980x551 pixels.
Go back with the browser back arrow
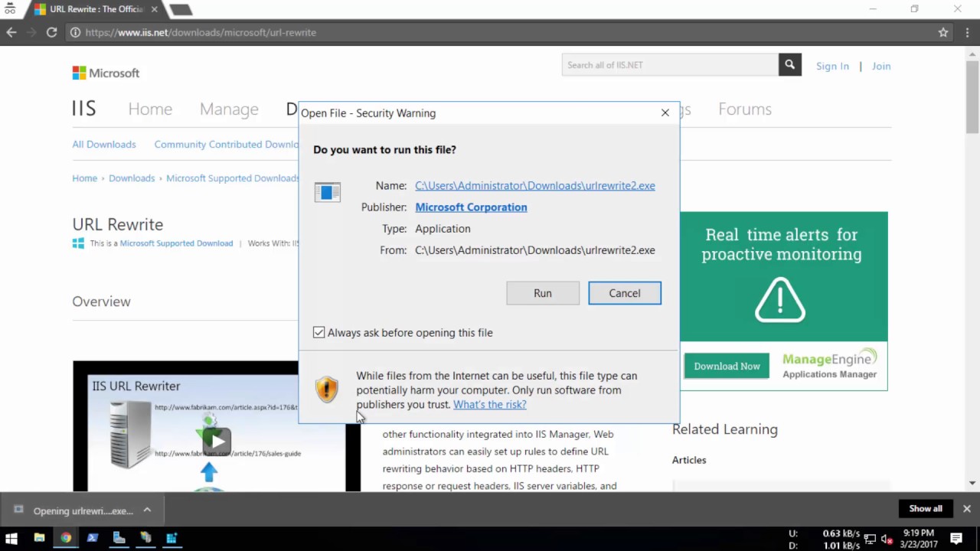point(11,32)
